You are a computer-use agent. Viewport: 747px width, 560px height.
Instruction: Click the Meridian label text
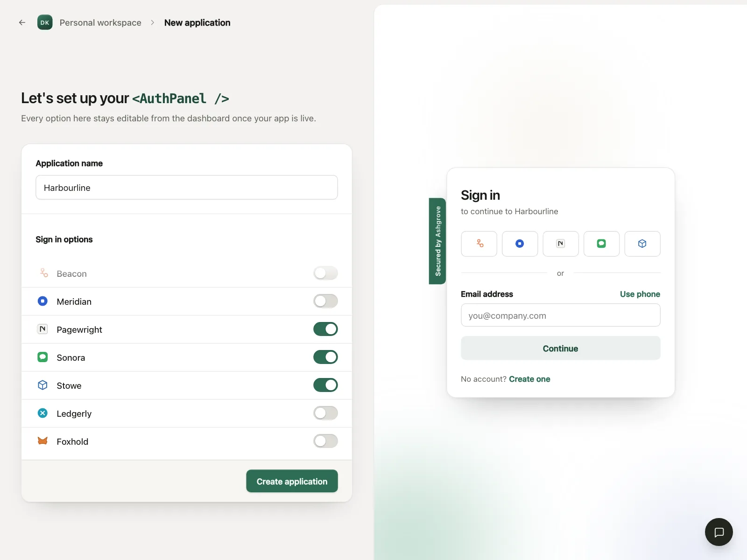(74, 301)
